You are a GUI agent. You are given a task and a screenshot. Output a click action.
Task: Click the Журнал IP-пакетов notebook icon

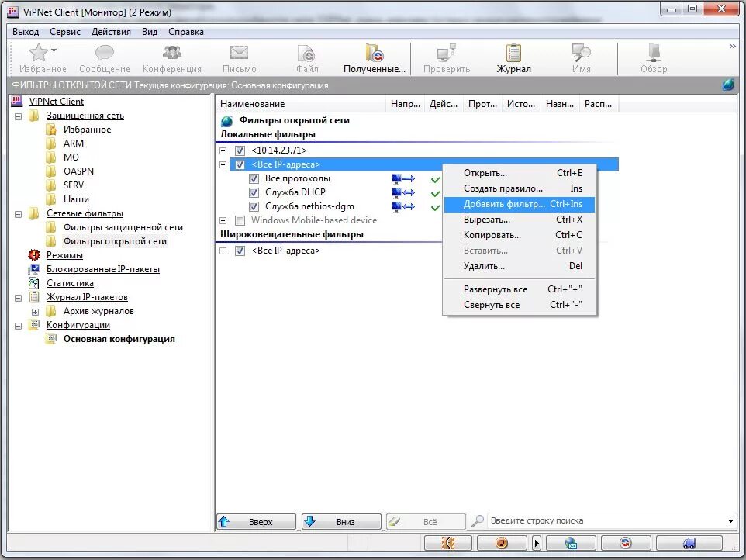(34, 297)
